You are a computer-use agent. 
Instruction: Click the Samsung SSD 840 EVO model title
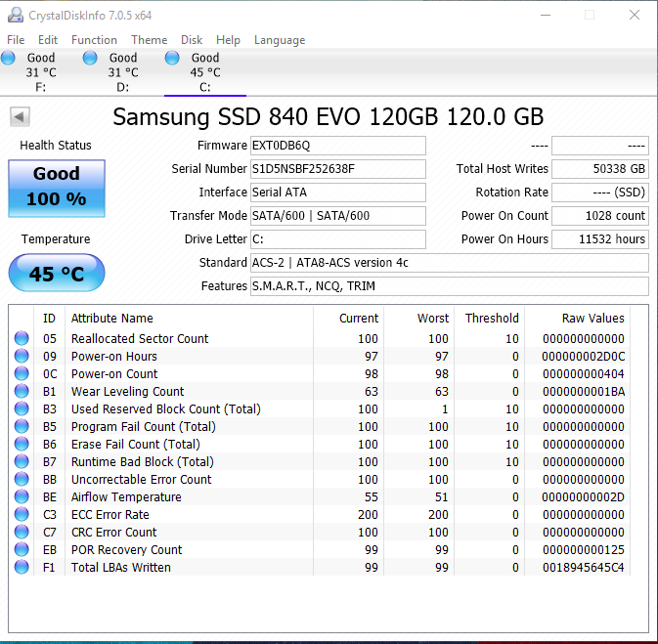point(329,116)
